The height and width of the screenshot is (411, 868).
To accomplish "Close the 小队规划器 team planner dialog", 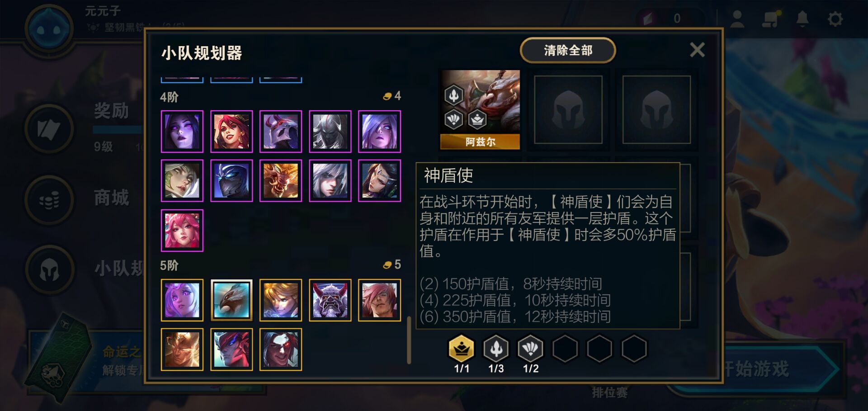I will coord(697,50).
